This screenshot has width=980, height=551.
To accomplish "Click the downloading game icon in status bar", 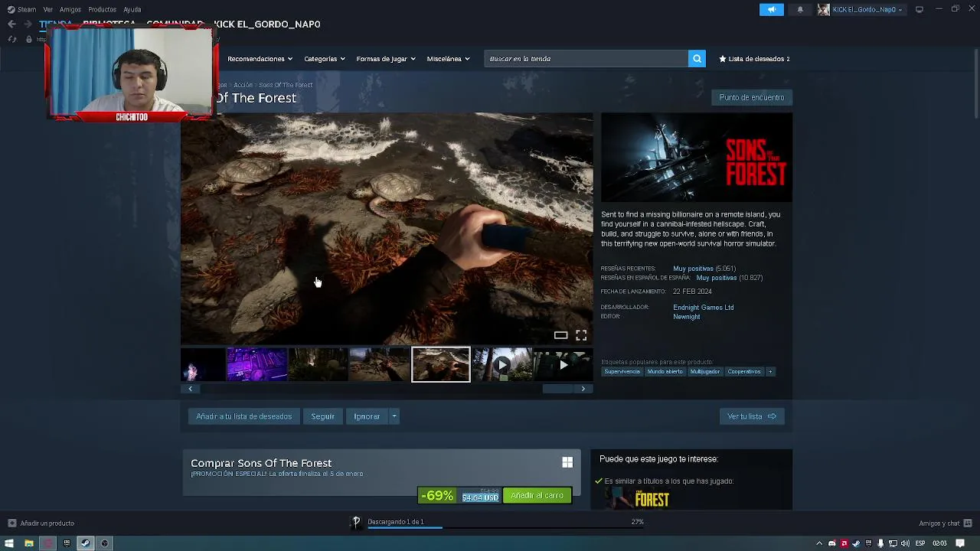I will (356, 522).
